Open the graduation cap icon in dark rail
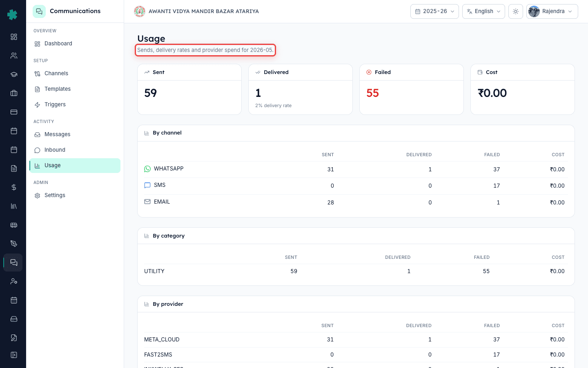The image size is (588, 368). (x=14, y=74)
